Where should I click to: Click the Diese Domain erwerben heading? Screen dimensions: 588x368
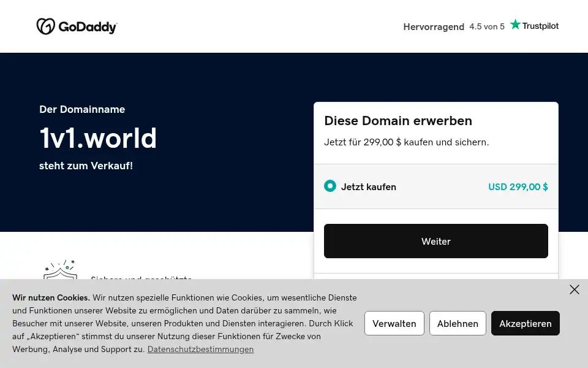pyautogui.click(x=398, y=121)
